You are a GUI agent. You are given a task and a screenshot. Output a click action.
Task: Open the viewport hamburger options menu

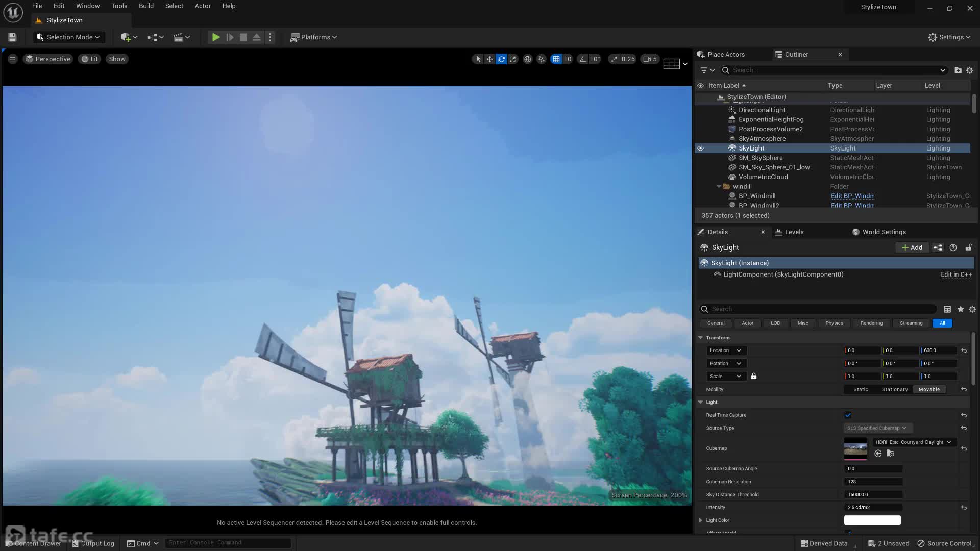[13, 59]
